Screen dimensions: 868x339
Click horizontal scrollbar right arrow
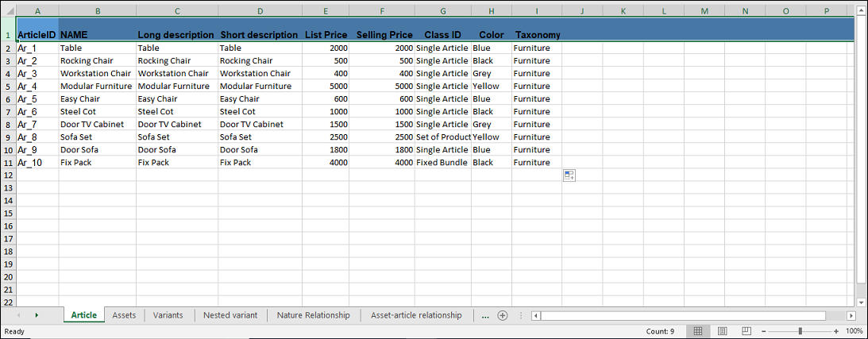tap(851, 315)
